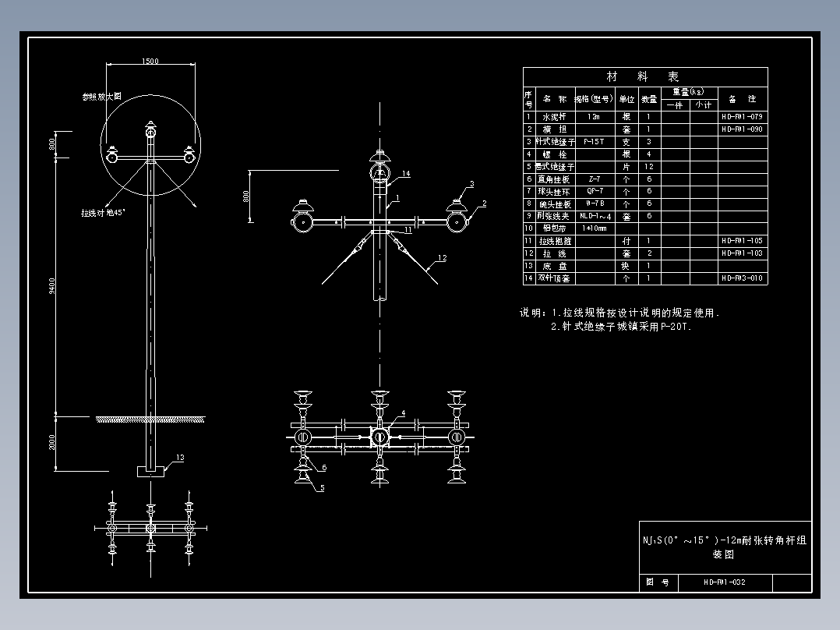This screenshot has width=840, height=630.
Task: Select the '横担' name cell
Action: (554, 129)
